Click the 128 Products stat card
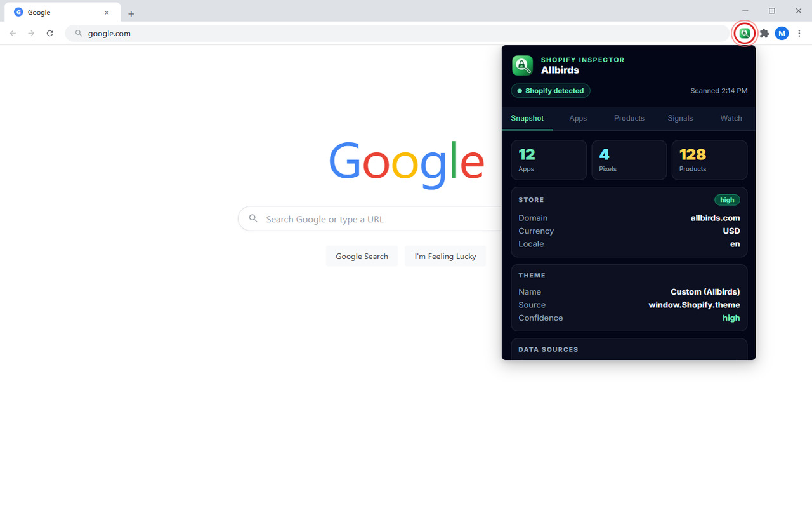Screen dimensions: 812x508 [x=709, y=160]
